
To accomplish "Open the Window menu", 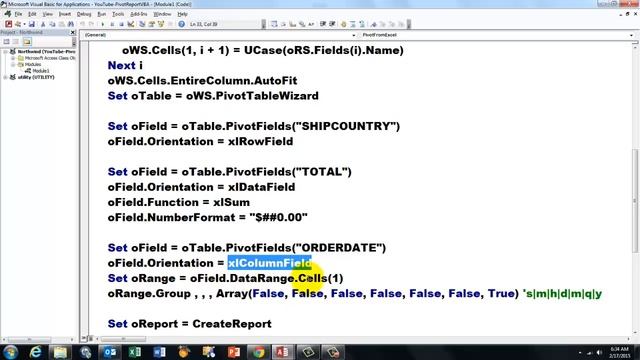I will (x=162, y=14).
